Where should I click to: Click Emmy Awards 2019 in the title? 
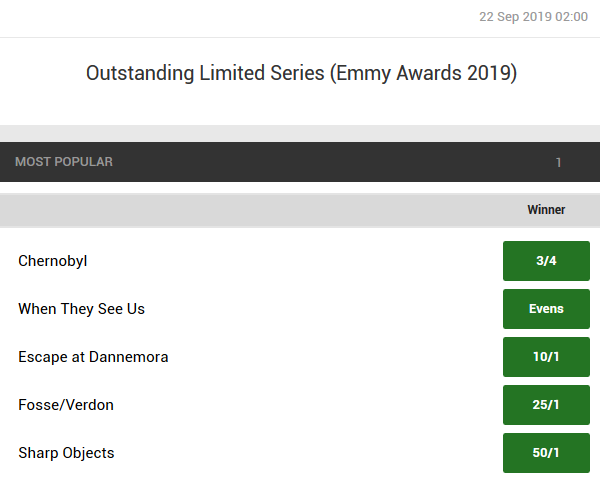pyautogui.click(x=424, y=73)
